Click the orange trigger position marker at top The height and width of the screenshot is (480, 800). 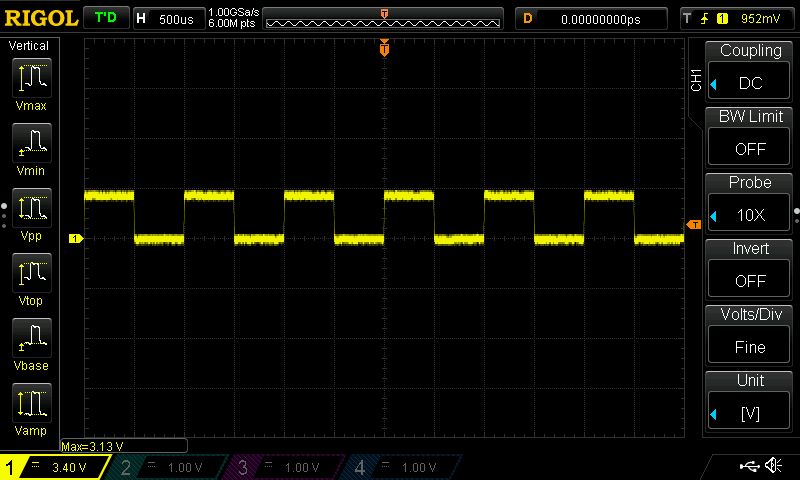[x=384, y=48]
